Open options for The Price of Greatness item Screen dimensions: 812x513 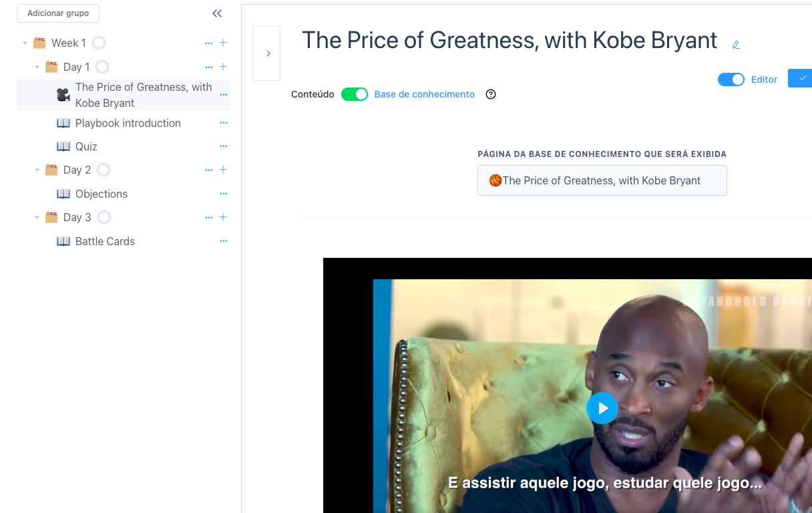(x=224, y=95)
